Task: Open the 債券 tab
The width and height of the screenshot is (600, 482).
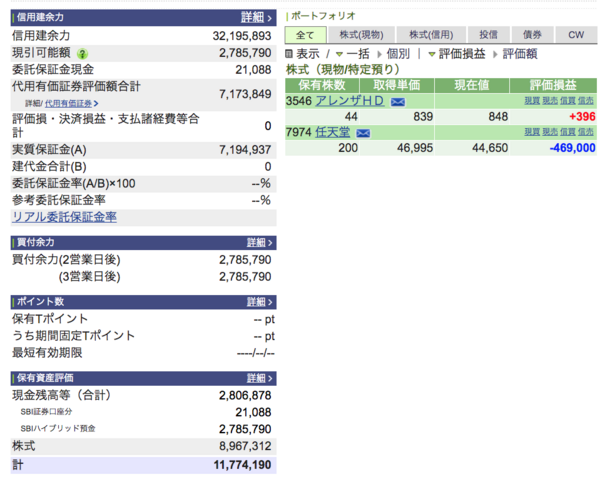Action: 532,35
